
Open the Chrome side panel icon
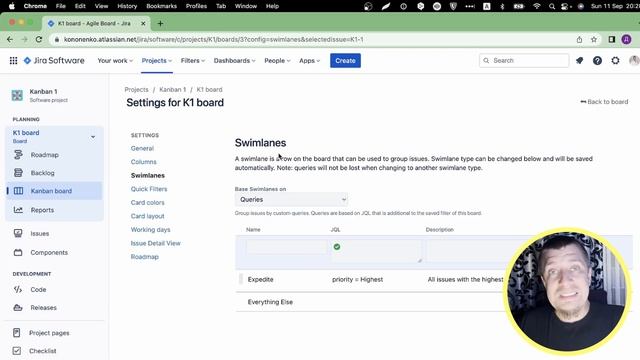(x=611, y=39)
